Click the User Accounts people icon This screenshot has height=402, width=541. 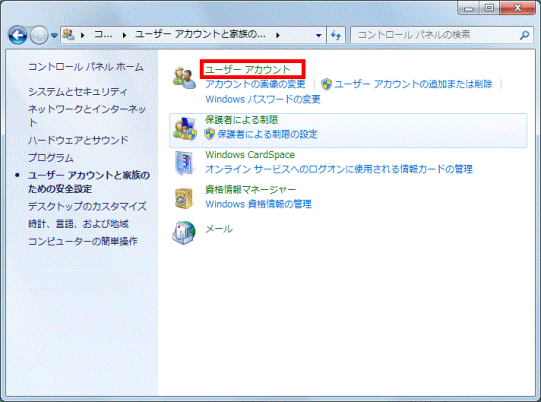[183, 78]
